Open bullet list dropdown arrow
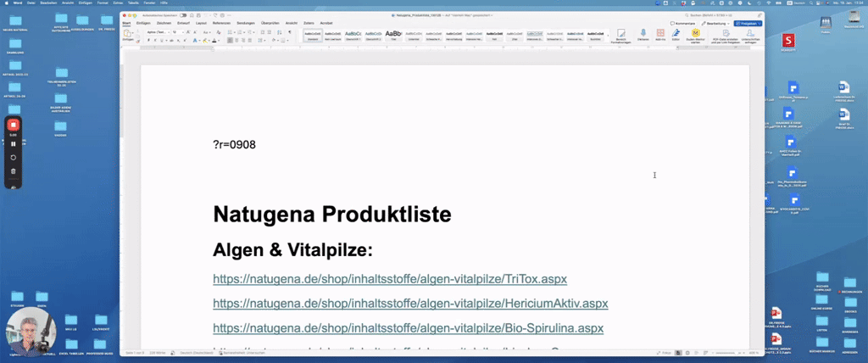868x363 pixels. coord(235,32)
